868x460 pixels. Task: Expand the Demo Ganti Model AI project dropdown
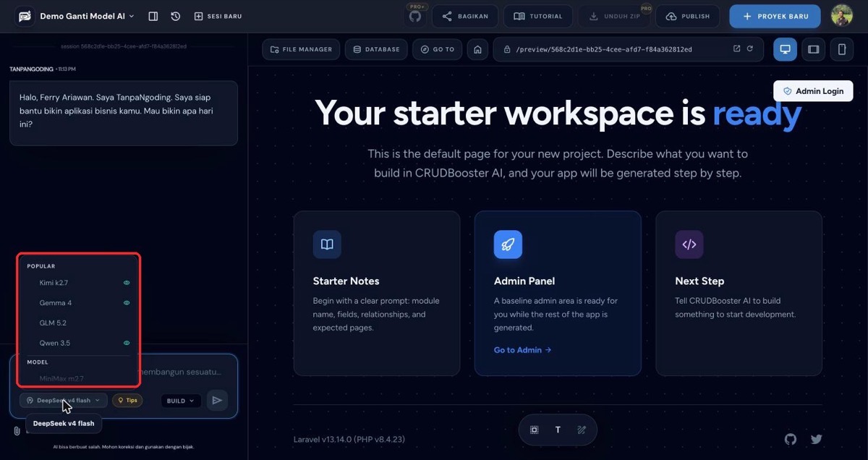pyautogui.click(x=87, y=16)
